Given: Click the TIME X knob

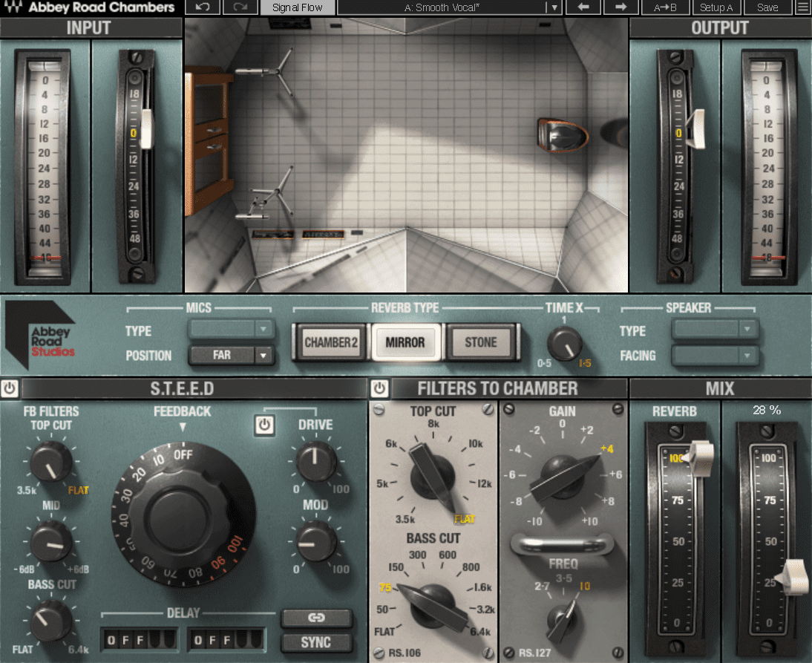Looking at the screenshot, I should (564, 344).
